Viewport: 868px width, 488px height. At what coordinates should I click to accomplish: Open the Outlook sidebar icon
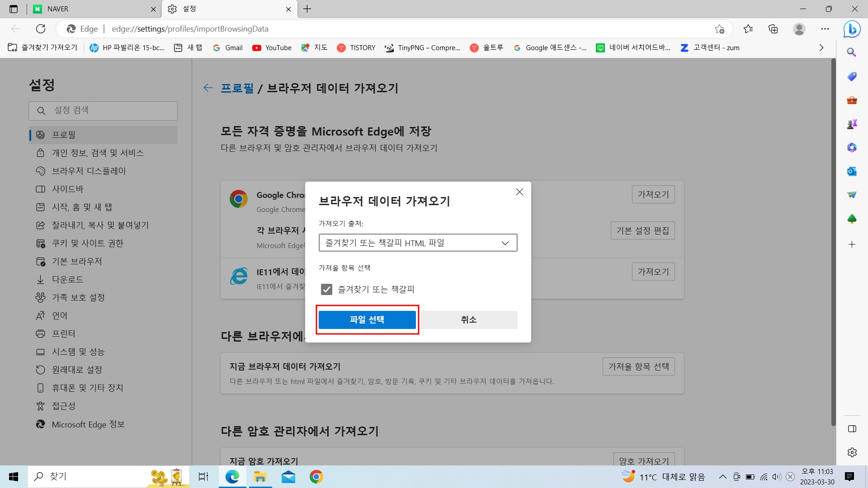[852, 171]
